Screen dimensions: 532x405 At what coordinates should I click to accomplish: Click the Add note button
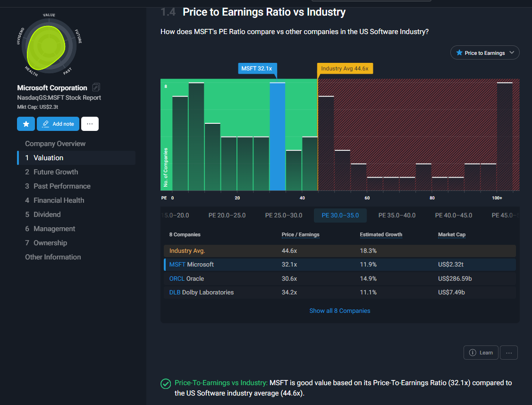[x=58, y=124]
